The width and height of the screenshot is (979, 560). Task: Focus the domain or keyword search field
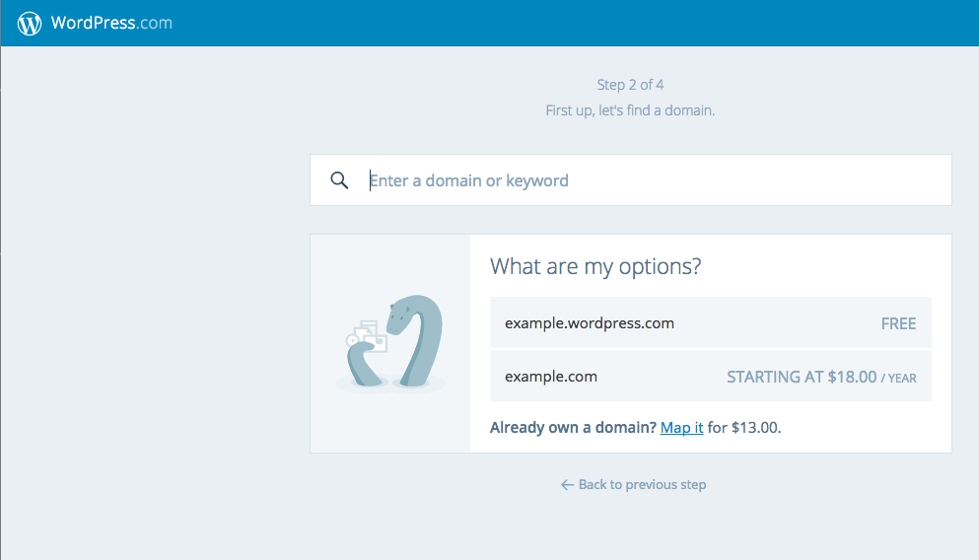[631, 179]
